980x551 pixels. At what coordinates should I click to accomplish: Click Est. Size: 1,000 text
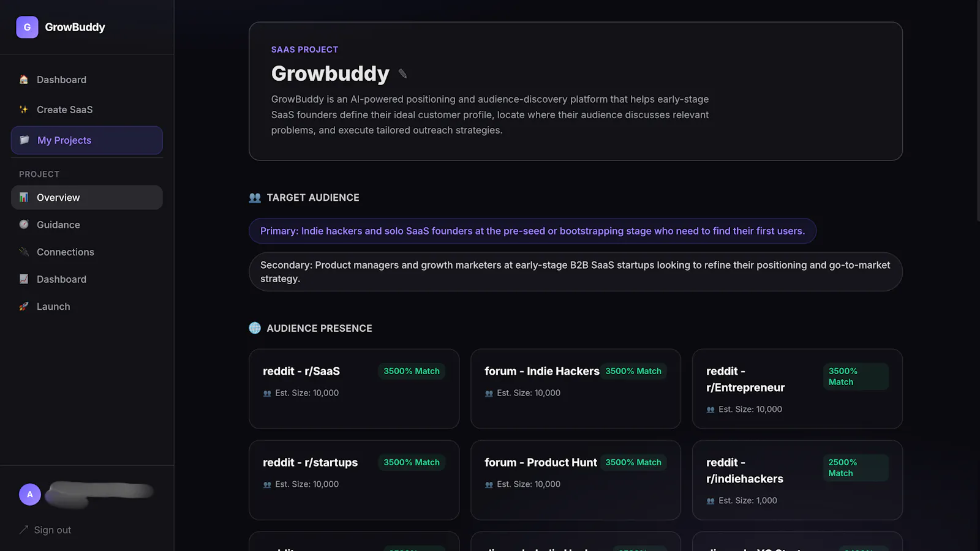point(748,500)
